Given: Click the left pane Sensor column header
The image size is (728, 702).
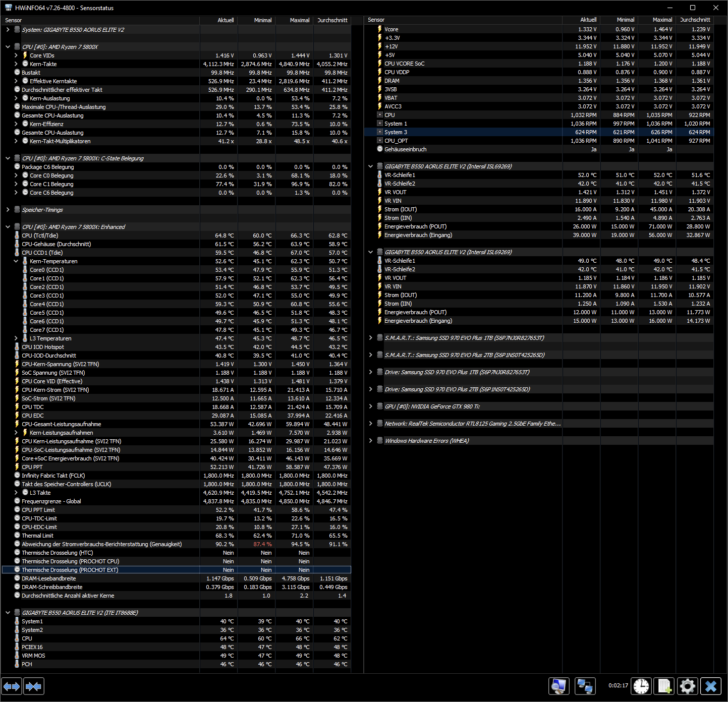Looking at the screenshot, I should pos(101,20).
